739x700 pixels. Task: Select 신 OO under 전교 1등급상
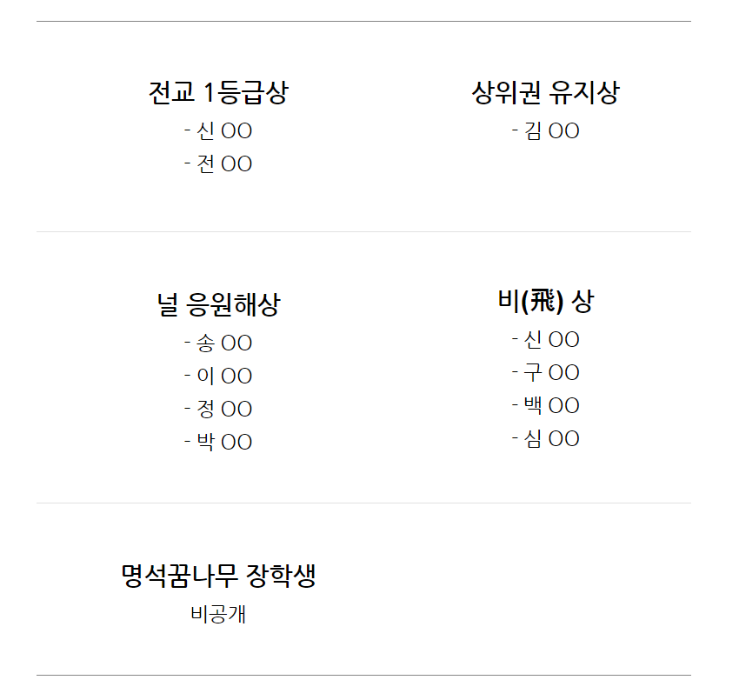click(218, 130)
